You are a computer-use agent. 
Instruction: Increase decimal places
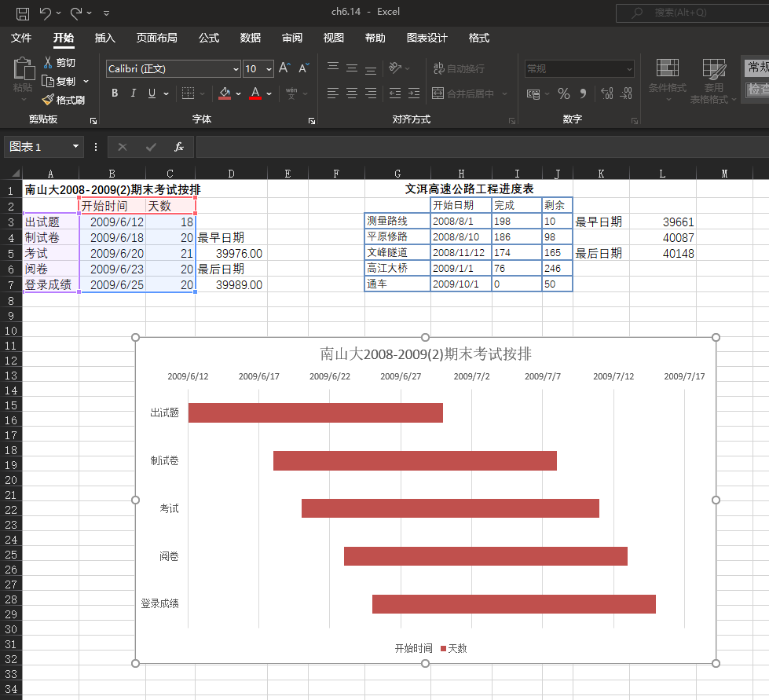pyautogui.click(x=606, y=93)
